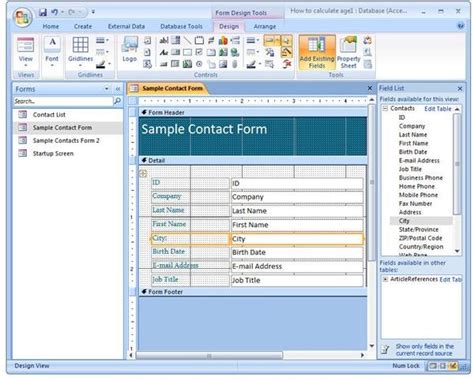Image resolution: width=474 pixels, height=380 pixels.
Task: Click the Save icon in quick access toolbar
Action: (43, 12)
